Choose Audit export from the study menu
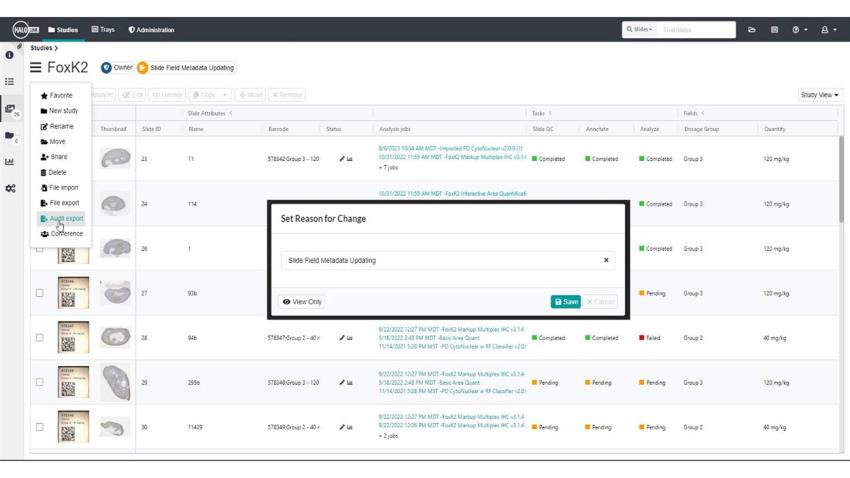 [x=62, y=218]
